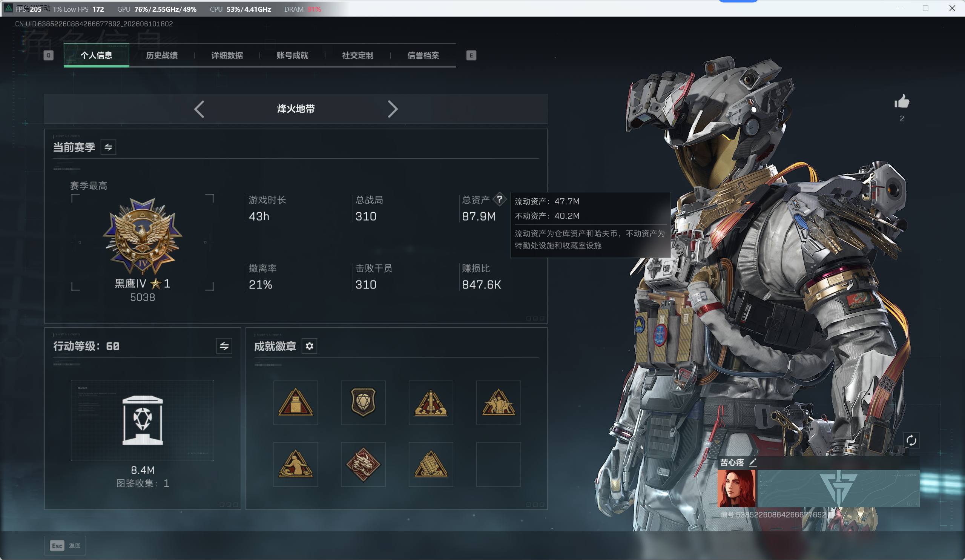This screenshot has width=965, height=560.
Task: Minimize the game window
Action: (x=899, y=8)
